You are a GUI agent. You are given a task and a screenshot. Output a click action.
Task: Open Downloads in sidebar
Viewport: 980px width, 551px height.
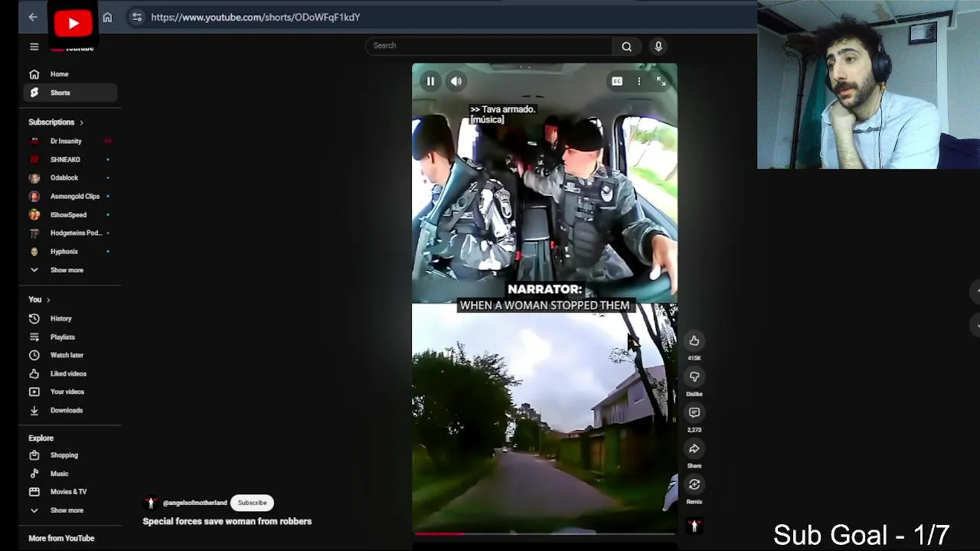coord(67,410)
